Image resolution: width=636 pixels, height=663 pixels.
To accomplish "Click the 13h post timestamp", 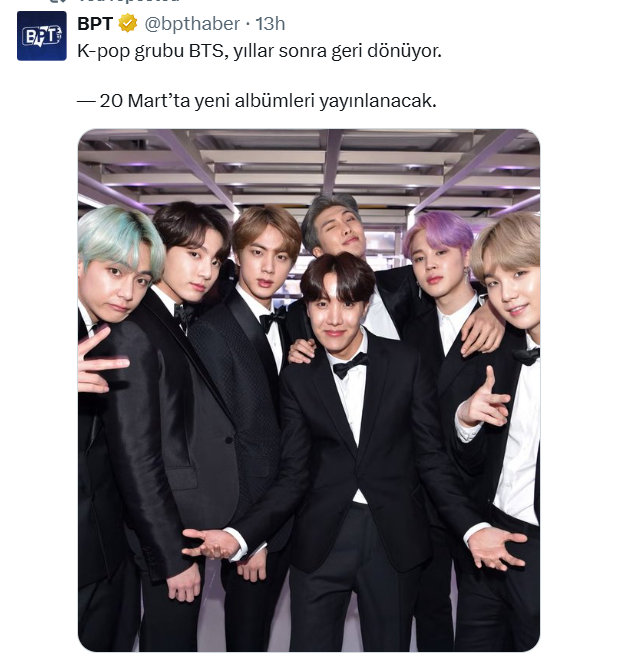I will coord(270,24).
